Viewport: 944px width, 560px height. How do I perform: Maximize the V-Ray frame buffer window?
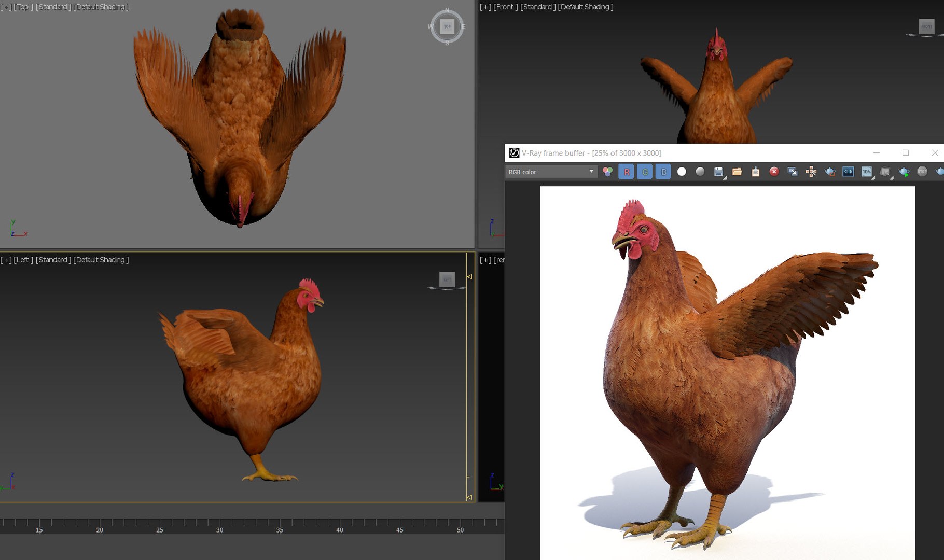906,153
